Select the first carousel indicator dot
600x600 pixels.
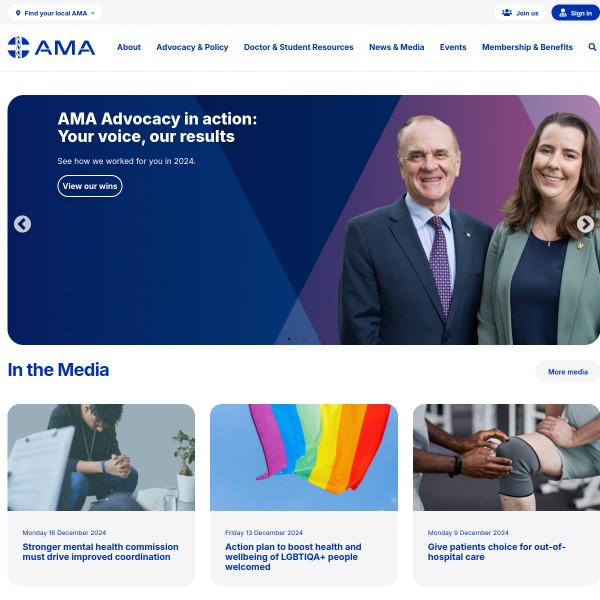pyautogui.click(x=289, y=339)
